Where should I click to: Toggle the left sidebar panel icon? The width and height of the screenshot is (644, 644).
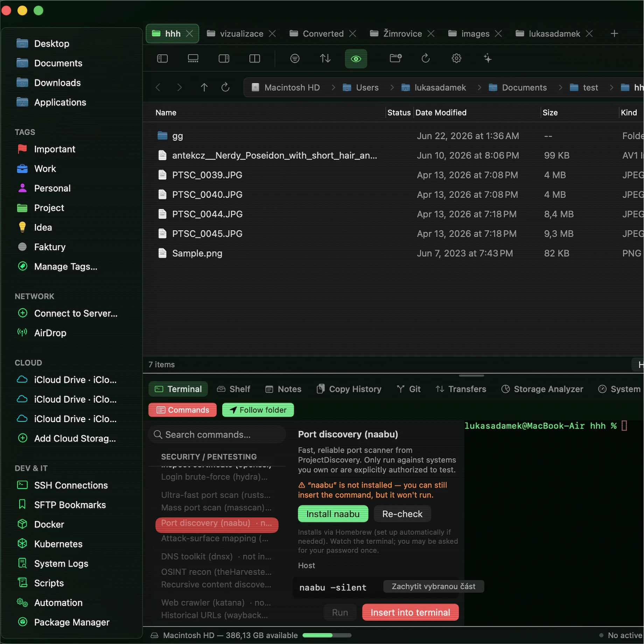click(x=162, y=58)
